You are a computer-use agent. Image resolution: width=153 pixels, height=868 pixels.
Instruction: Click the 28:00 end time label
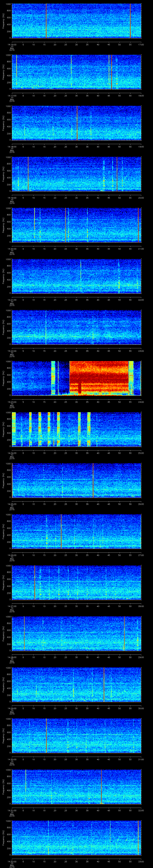(141, 606)
